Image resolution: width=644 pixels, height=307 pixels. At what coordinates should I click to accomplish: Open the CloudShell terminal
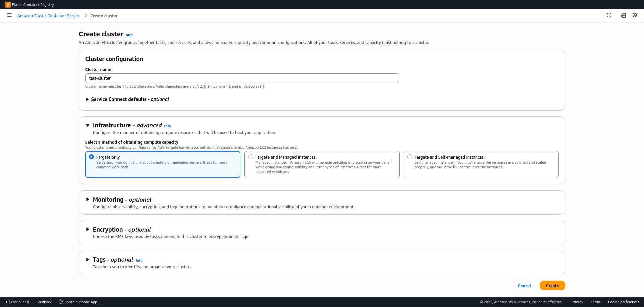coord(17,302)
